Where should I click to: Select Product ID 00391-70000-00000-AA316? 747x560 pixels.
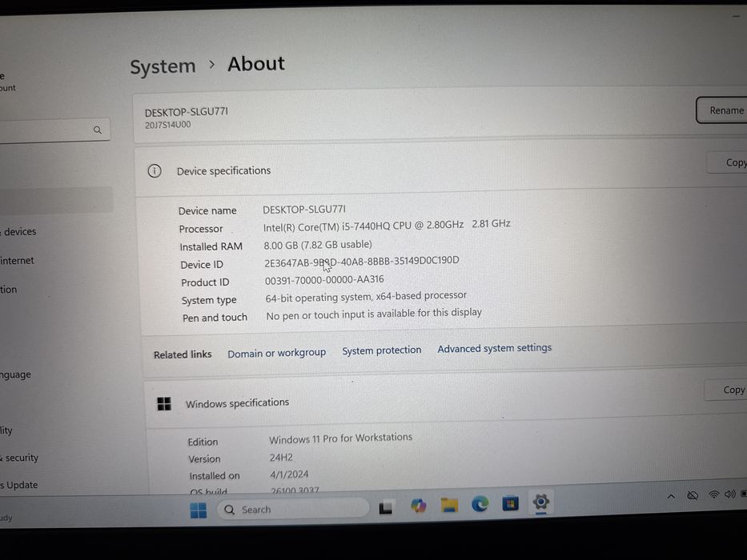coord(324,281)
